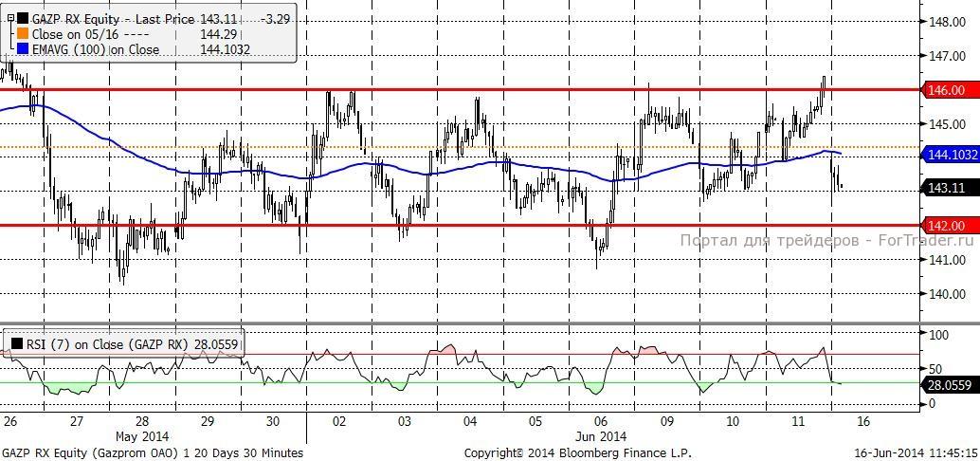980x461 pixels.
Task: Select the 'GAZP RX Equity - Last Price' legend entry
Action: [x=113, y=19]
